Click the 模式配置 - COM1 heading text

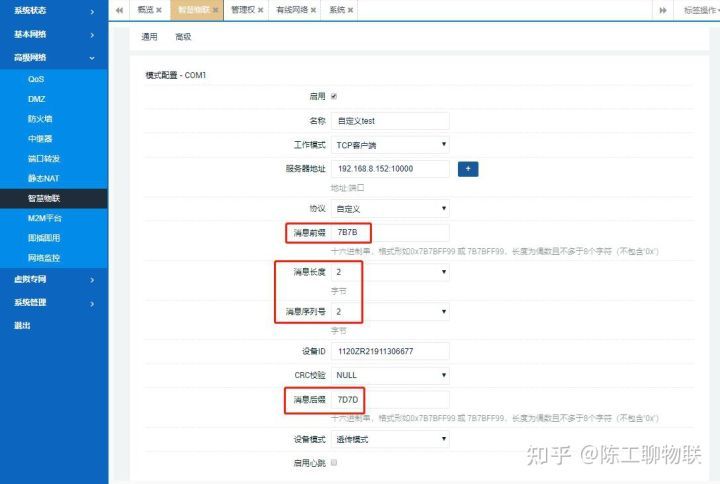click(175, 75)
